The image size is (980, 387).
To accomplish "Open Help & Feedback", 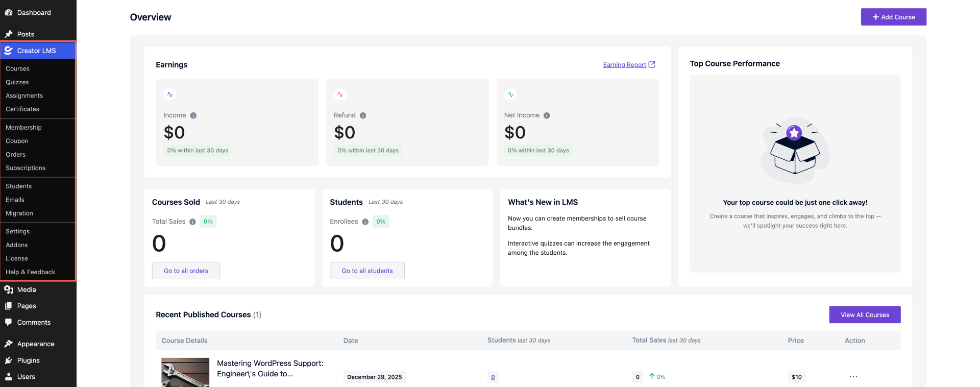I will point(31,272).
